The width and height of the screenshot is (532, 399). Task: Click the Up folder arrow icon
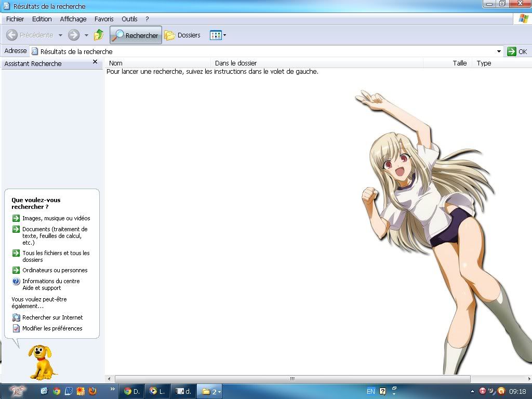pyautogui.click(x=99, y=35)
